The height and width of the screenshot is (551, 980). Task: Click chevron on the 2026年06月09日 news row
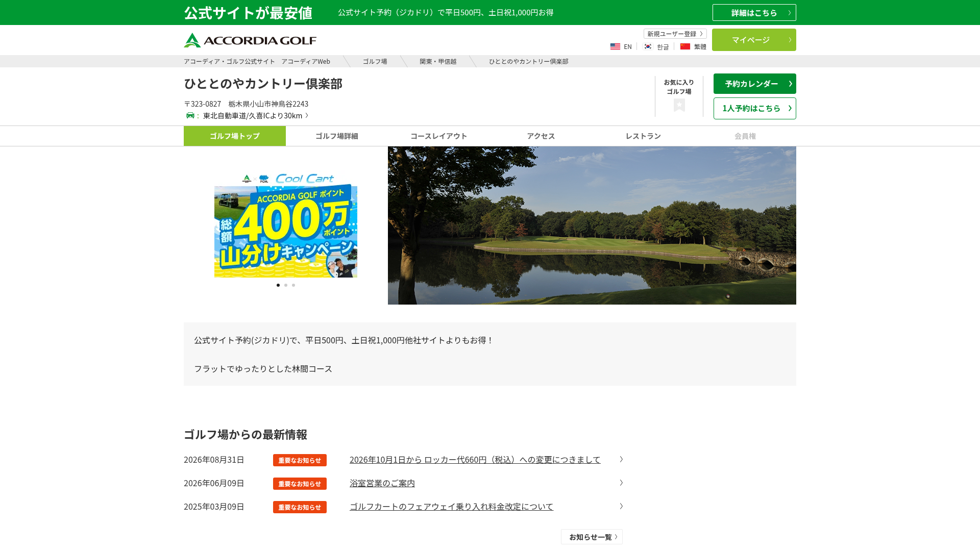[621, 483]
